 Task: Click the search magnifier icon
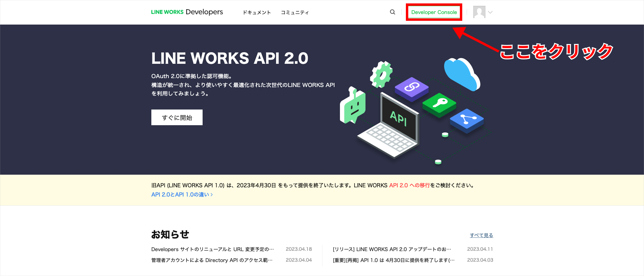[393, 12]
